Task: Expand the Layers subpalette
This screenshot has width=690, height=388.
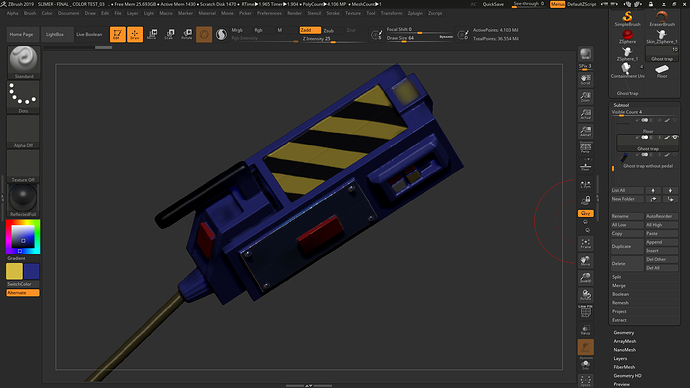Action: 620,359
